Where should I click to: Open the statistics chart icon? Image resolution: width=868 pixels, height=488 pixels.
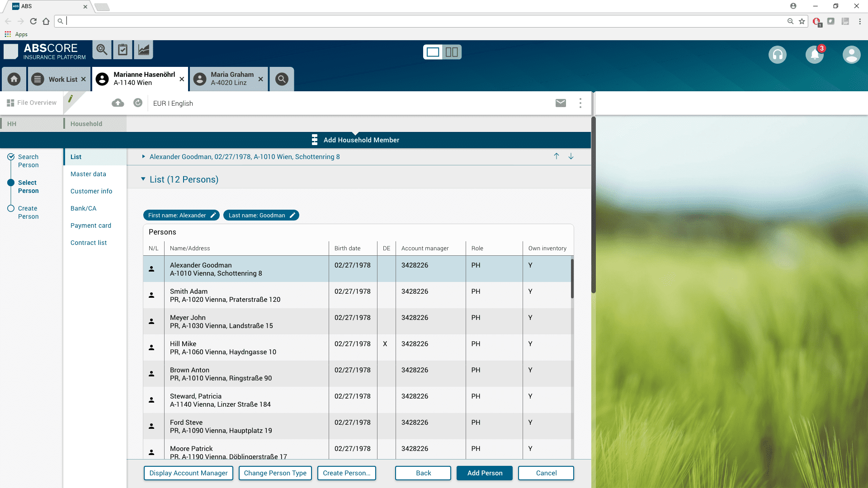143,50
